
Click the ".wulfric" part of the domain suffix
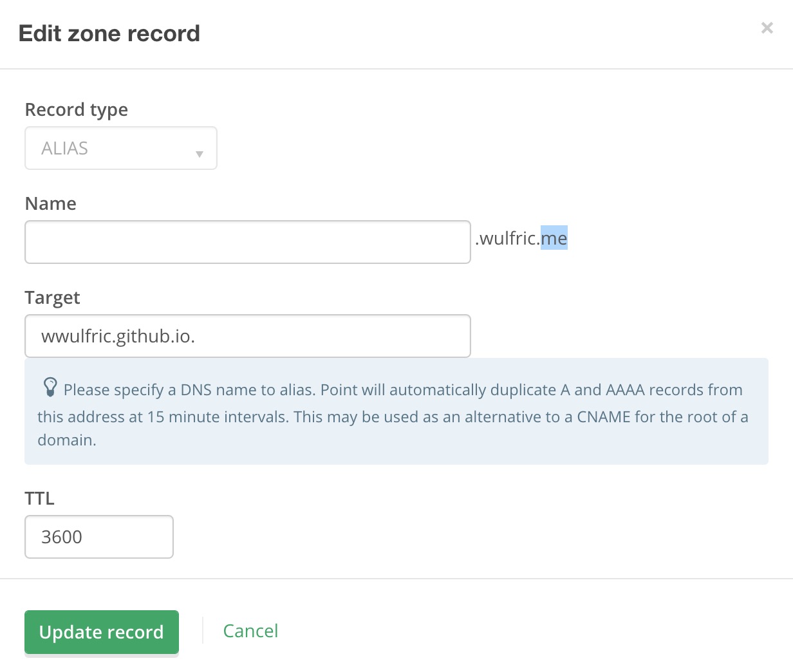[507, 239]
